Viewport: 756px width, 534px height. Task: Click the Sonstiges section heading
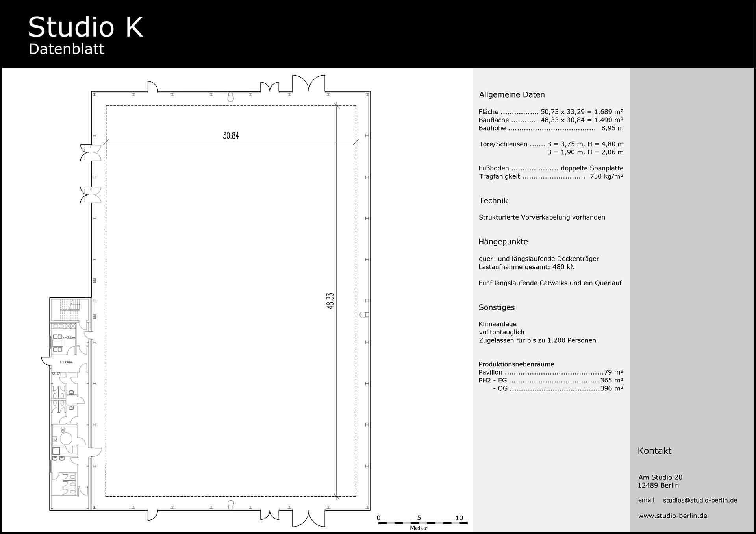[x=496, y=307]
